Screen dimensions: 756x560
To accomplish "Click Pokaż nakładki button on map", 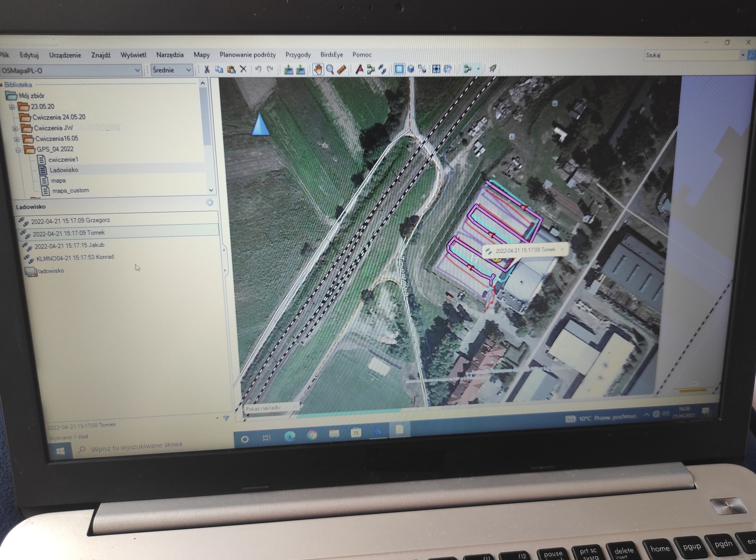I will (263, 408).
